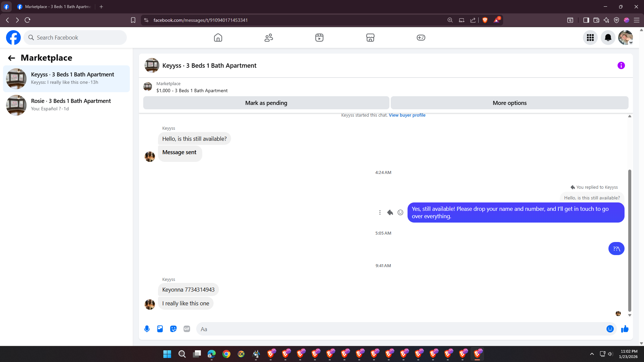Send a thumbs-up like
This screenshot has width=644, height=362.
click(625, 329)
